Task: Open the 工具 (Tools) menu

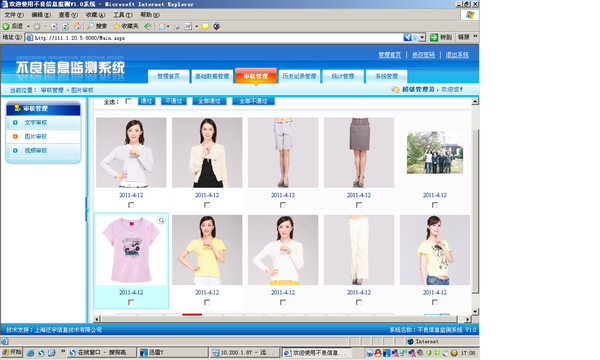Action: tap(122, 15)
